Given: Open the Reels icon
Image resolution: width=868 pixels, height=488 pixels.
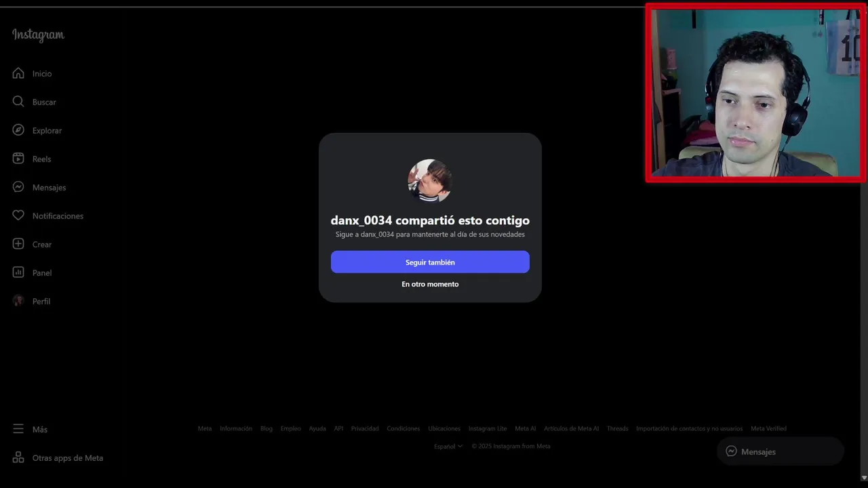Looking at the screenshot, I should point(18,159).
